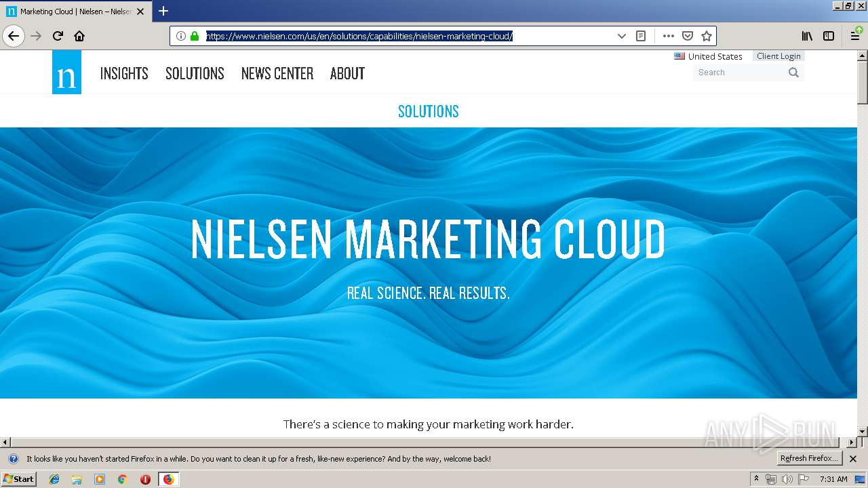The width and height of the screenshot is (868, 488).
Task: Click the horizontal scrollbar right arrow
Action: 852,443
